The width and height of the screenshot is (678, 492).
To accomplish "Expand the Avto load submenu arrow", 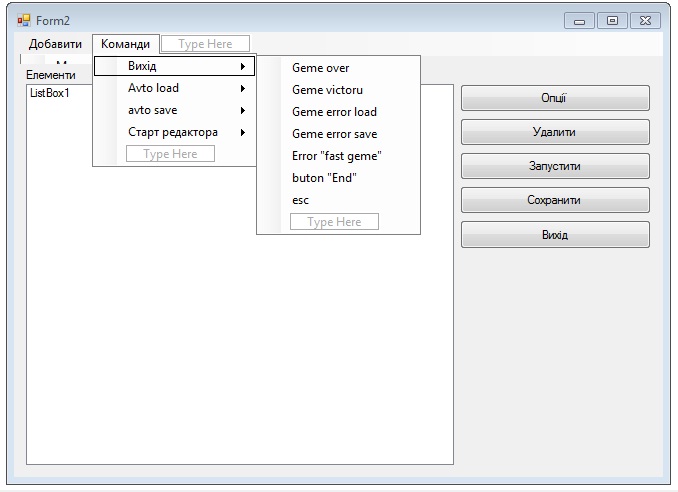I will pyautogui.click(x=243, y=89).
